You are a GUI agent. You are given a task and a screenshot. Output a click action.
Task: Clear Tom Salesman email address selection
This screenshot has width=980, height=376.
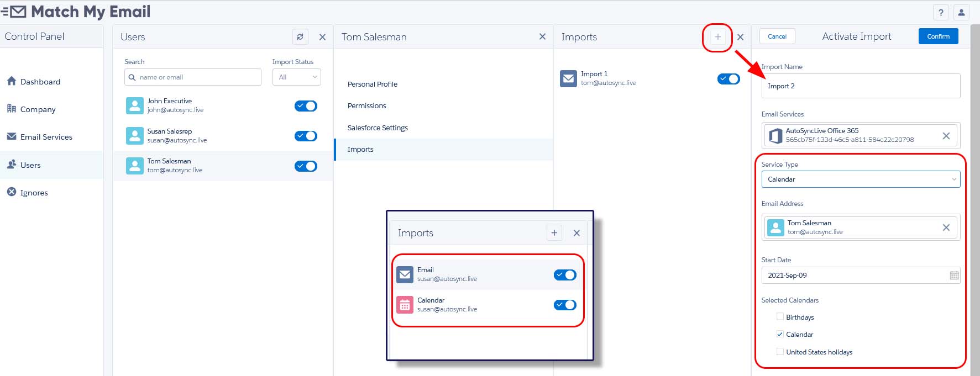[x=946, y=227]
